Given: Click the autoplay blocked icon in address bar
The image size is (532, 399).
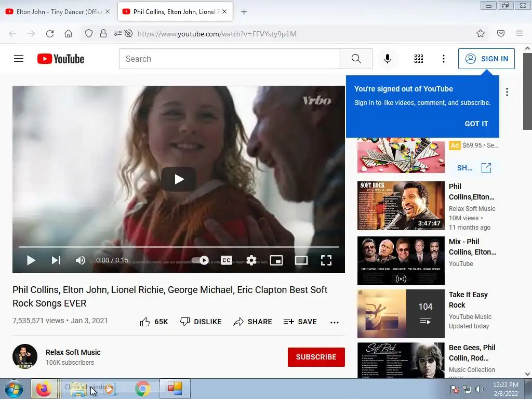Looking at the screenshot, I should 128,33.
